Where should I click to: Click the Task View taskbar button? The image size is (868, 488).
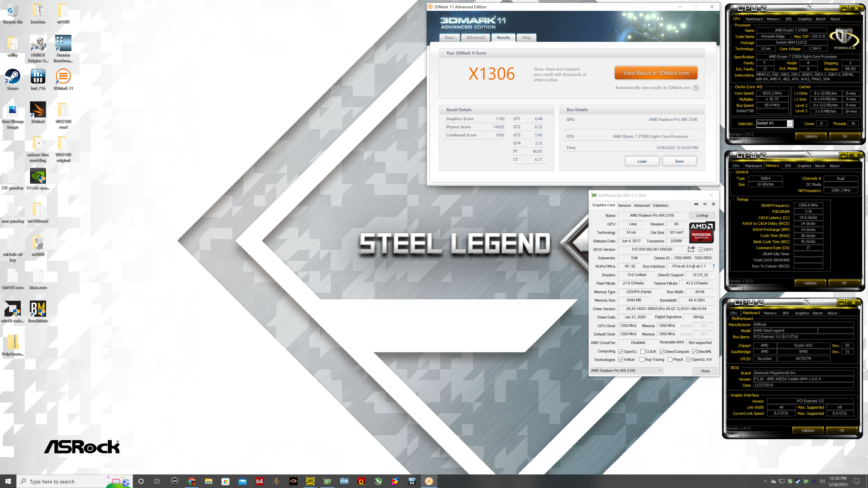[x=157, y=481]
